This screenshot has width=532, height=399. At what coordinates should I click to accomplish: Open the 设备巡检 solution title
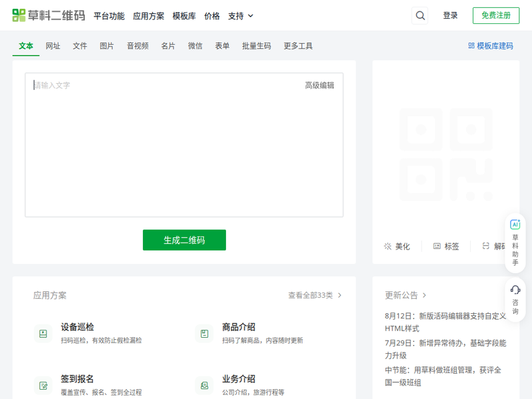coord(77,327)
